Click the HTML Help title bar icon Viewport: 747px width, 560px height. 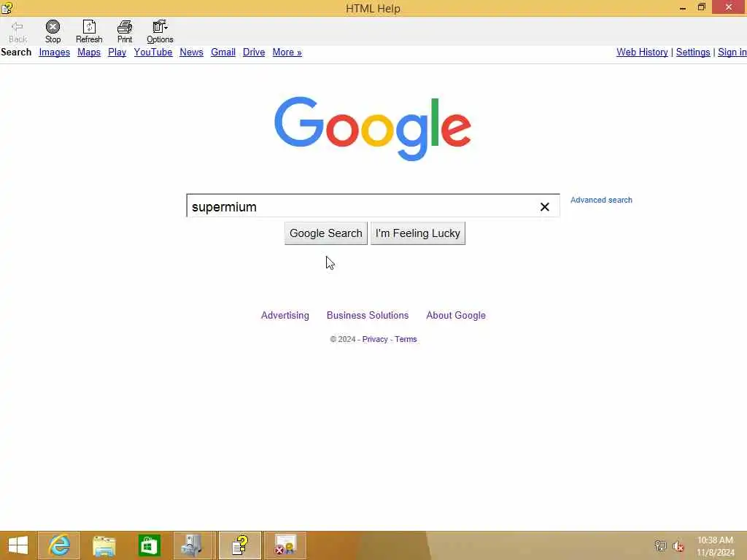pos(7,7)
